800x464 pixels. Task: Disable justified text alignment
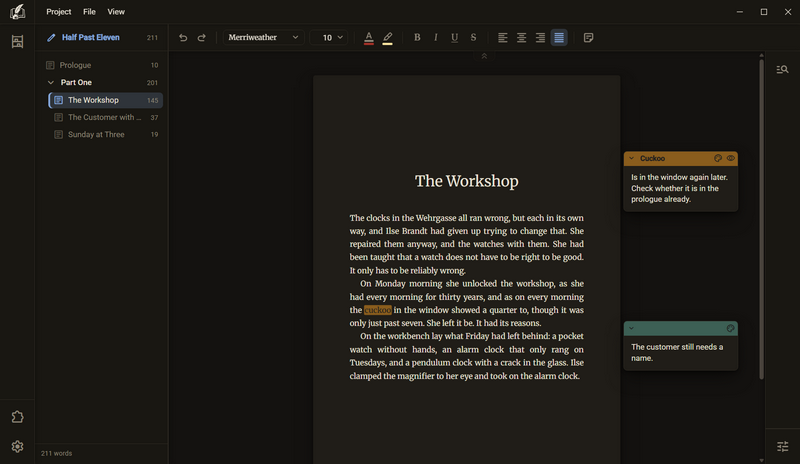559,37
